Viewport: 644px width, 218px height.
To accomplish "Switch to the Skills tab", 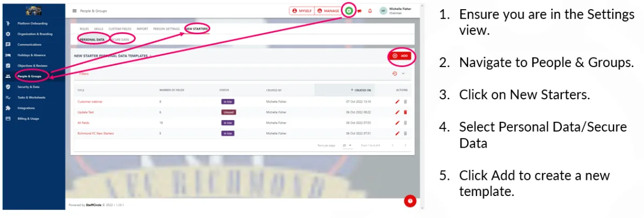I will coord(99,28).
